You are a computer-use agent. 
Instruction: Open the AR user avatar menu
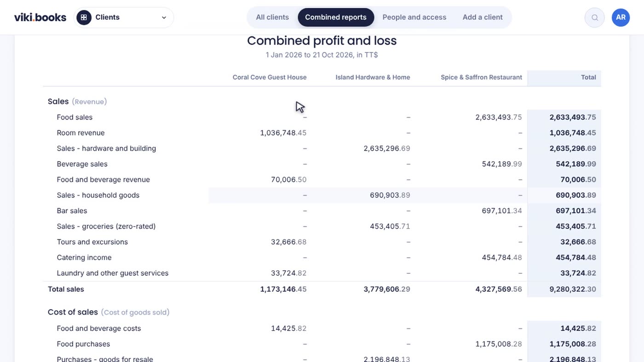621,17
